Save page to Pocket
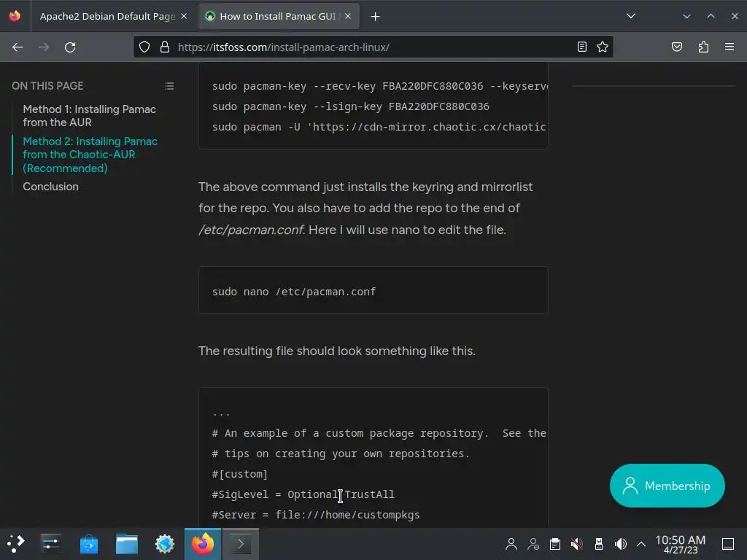 pos(677,47)
